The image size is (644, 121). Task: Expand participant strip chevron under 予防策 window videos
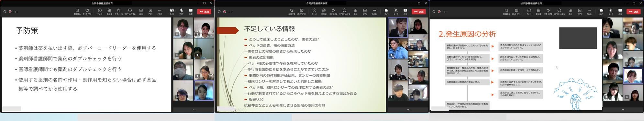coord(194,110)
